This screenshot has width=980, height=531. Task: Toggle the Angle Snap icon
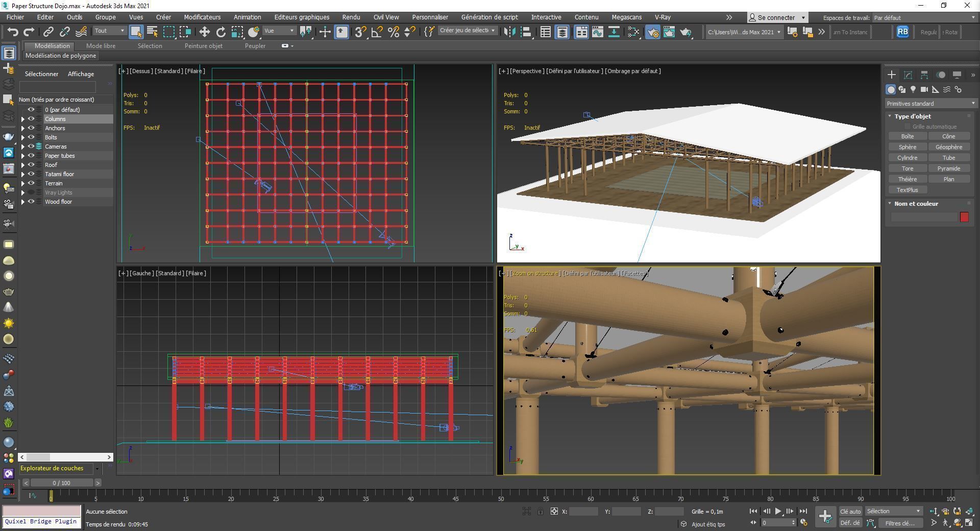click(x=377, y=32)
